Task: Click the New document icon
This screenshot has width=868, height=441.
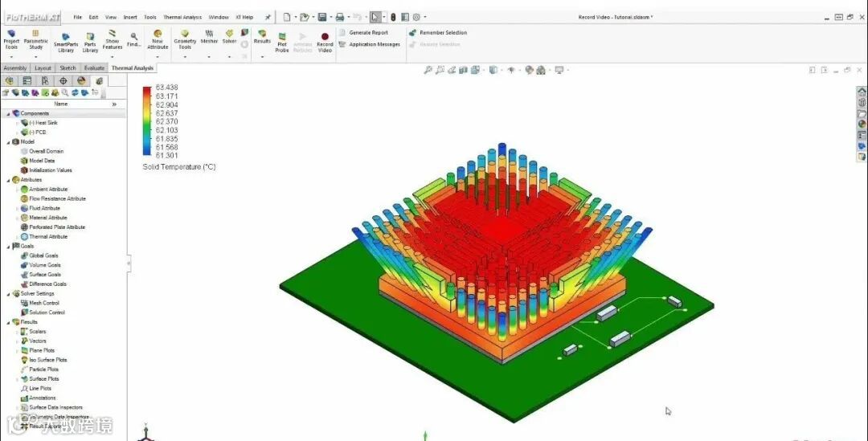Action: 287,17
